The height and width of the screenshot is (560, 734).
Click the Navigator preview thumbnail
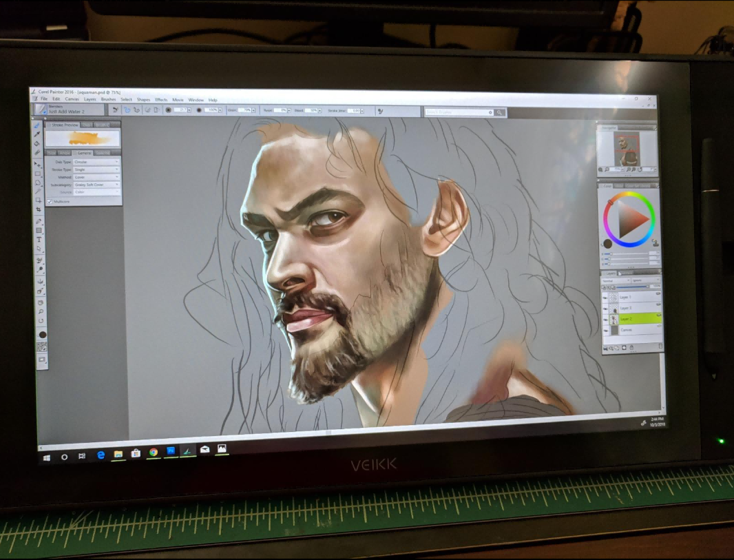pos(627,149)
